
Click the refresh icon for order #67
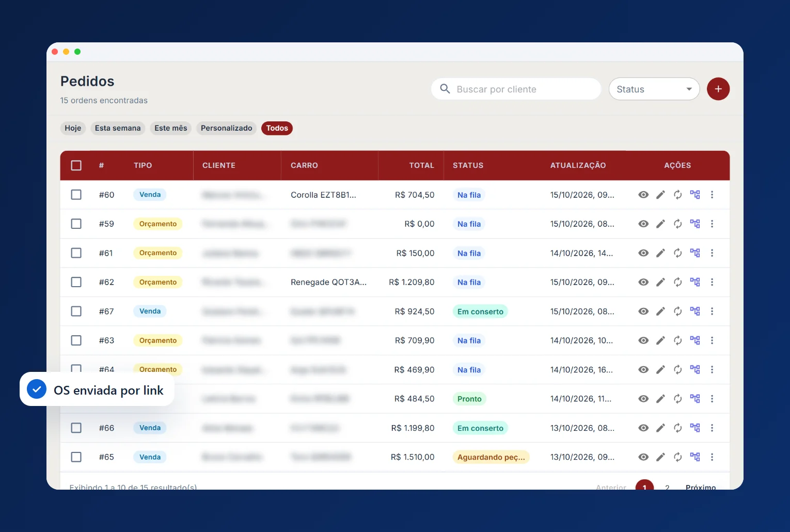point(678,311)
